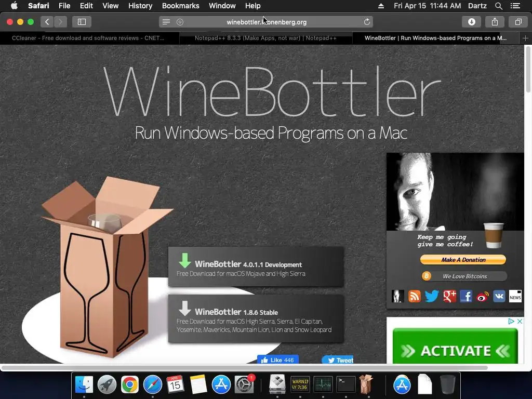Click the eject icon in menu bar
532x399 pixels.
click(x=381, y=6)
